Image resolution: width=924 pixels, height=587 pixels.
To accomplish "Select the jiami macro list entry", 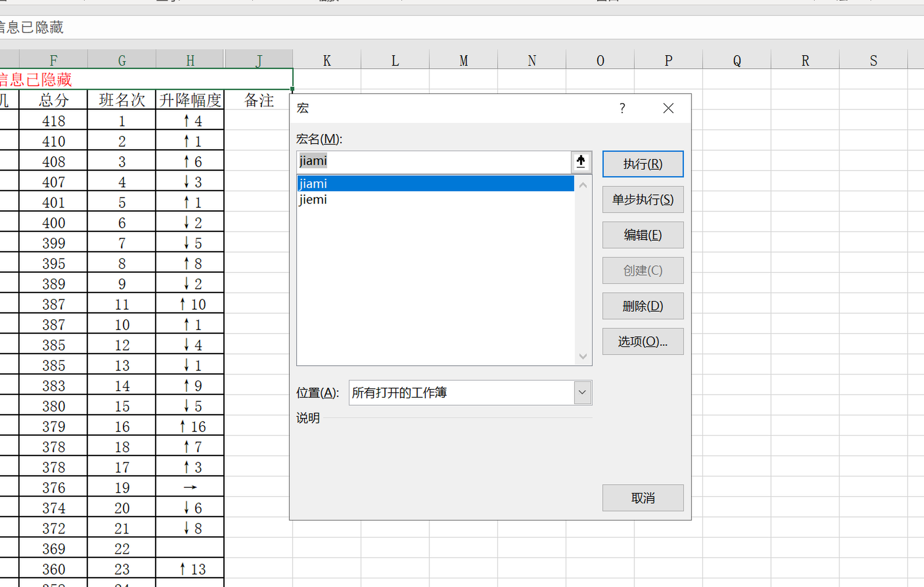I will tap(435, 184).
